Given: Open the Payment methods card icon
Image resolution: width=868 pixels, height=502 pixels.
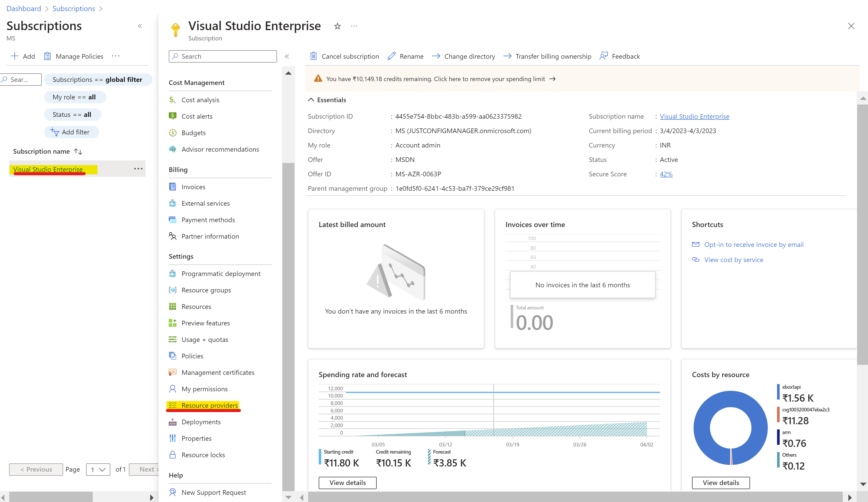Looking at the screenshot, I should (x=173, y=220).
